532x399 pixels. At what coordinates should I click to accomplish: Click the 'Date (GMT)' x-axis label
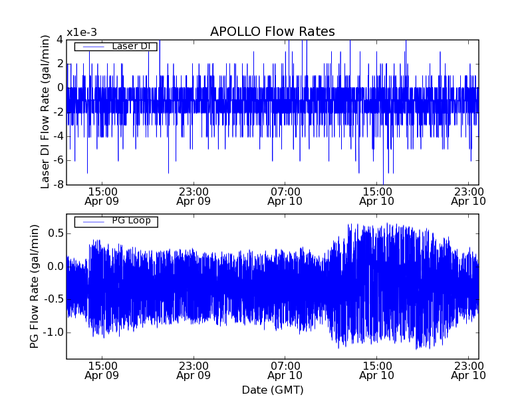273,390
